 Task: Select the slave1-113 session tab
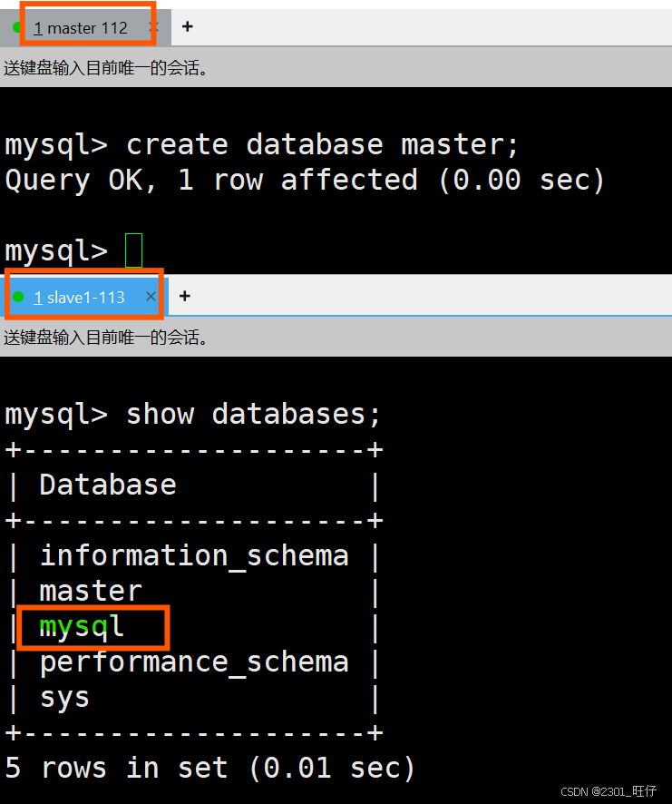pos(80,298)
